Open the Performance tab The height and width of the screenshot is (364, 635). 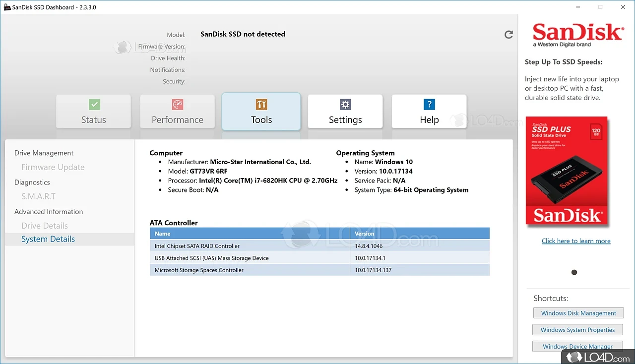coord(178,112)
